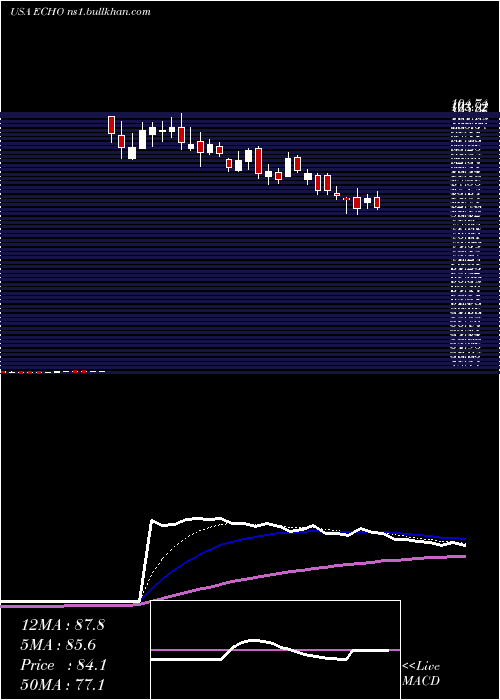500x700 pixels.
Task: Click the 'Price : 84.1' reading
Action: pos(63,665)
